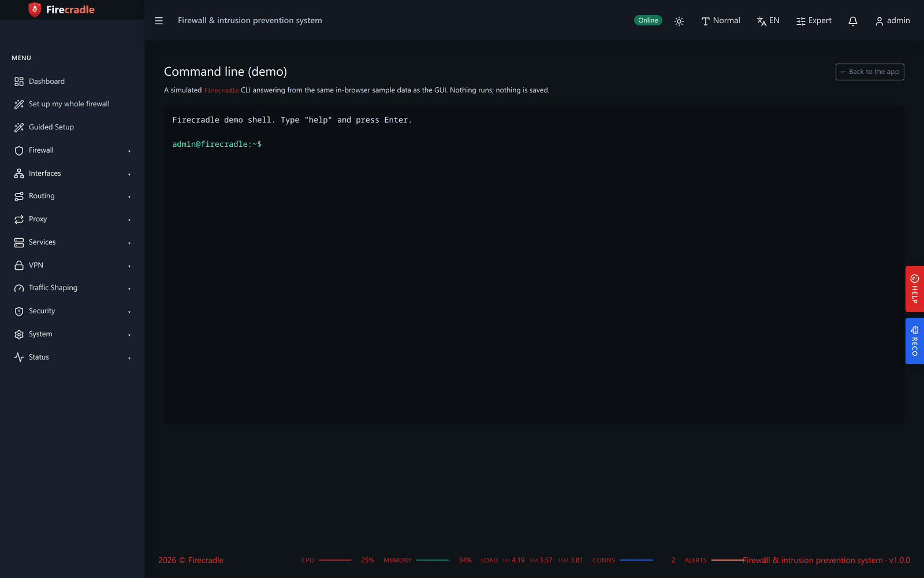Expand the Firewall submenu arrow
Viewport: 924px width, 578px height.
point(129,151)
